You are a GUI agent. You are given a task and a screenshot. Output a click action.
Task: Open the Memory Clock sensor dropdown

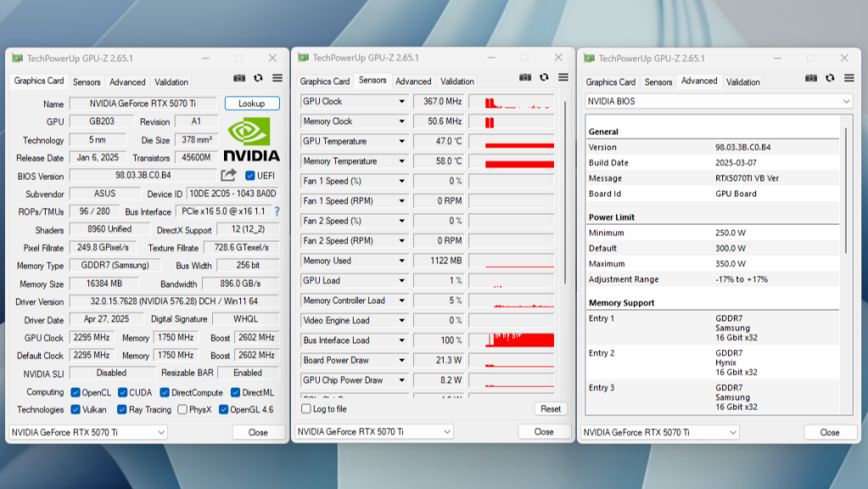click(x=401, y=121)
